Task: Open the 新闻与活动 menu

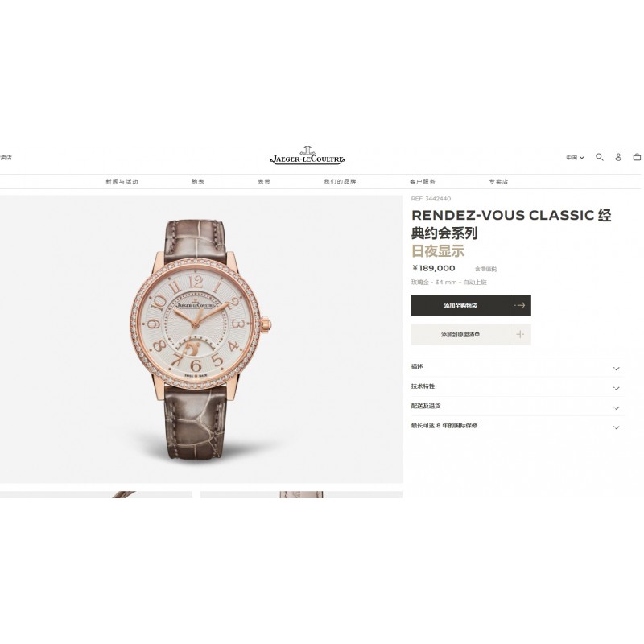Action: (x=122, y=182)
